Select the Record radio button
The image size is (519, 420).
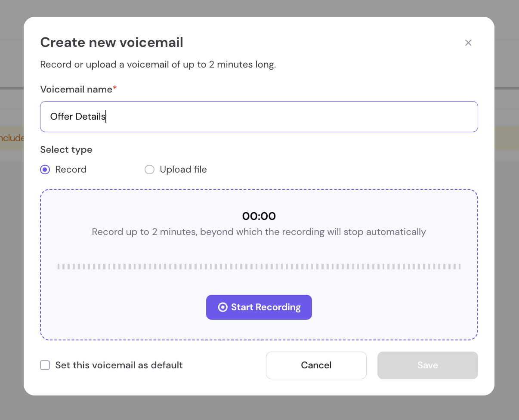tap(45, 170)
